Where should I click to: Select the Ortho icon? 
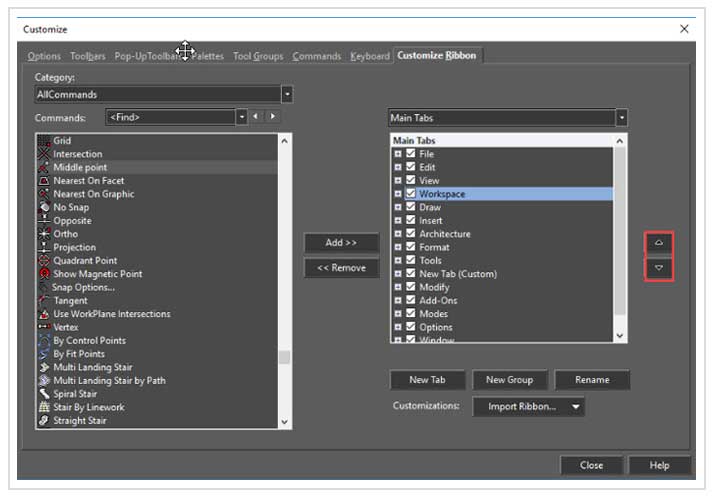click(x=44, y=234)
